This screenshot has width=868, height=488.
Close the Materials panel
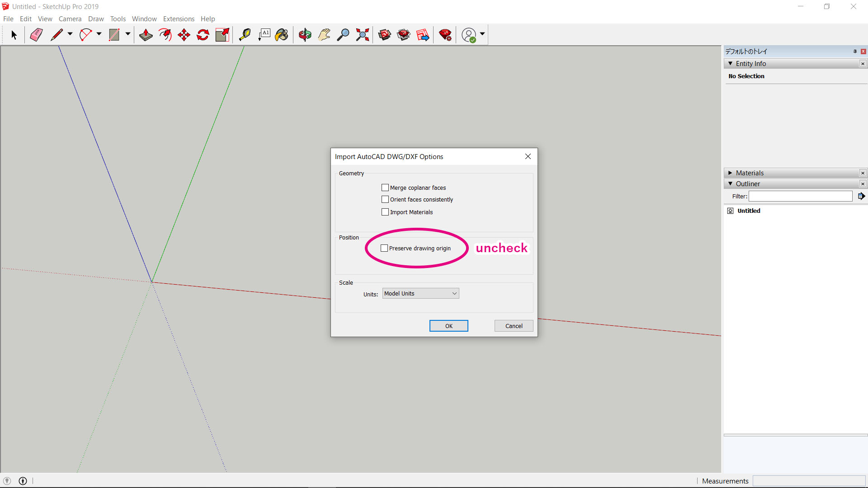pyautogui.click(x=863, y=173)
